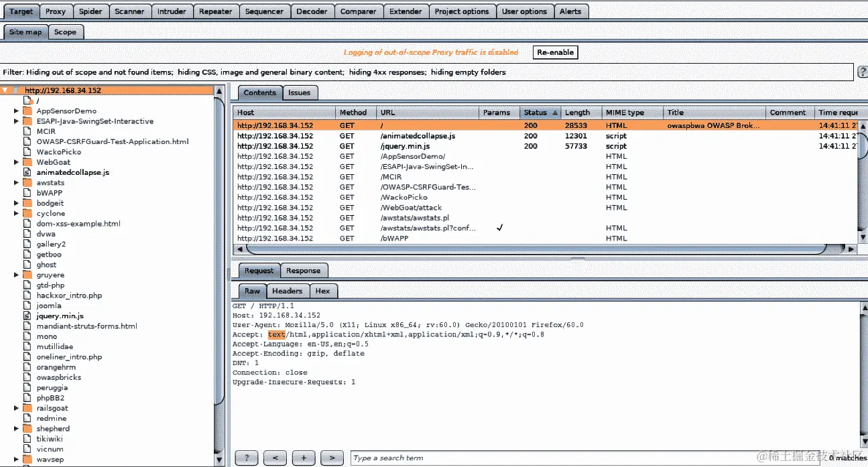Click the shepherd folder icon
Image resolution: width=868 pixels, height=467 pixels.
27,429
